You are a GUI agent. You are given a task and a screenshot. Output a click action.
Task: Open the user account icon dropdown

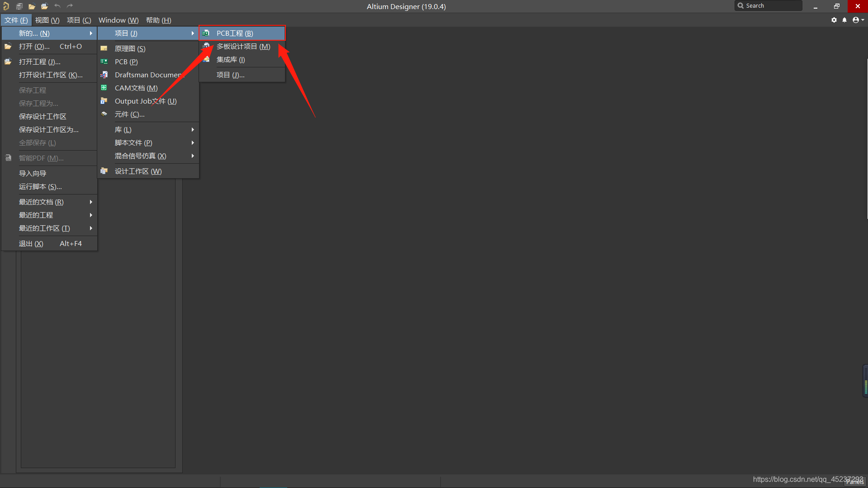tap(858, 20)
